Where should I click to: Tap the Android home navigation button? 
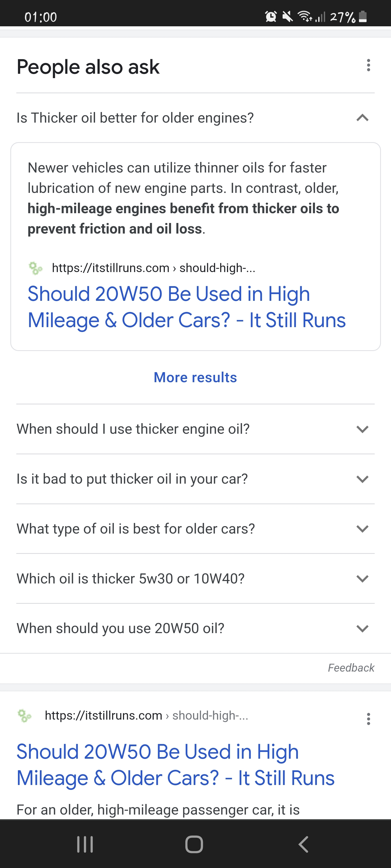(194, 844)
